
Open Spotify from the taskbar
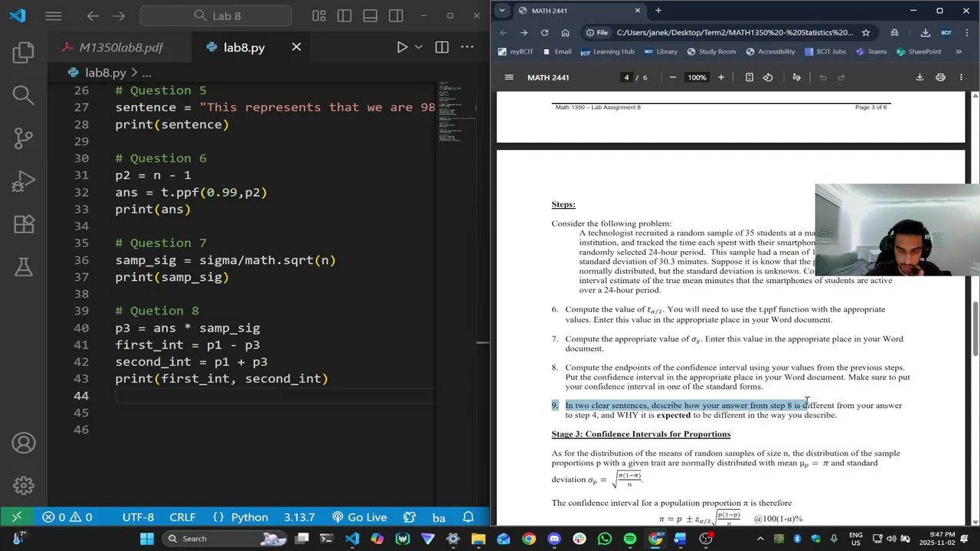(x=630, y=539)
